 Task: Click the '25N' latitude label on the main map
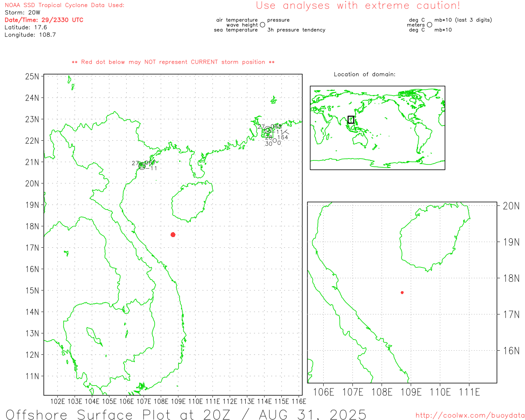pyautogui.click(x=32, y=77)
